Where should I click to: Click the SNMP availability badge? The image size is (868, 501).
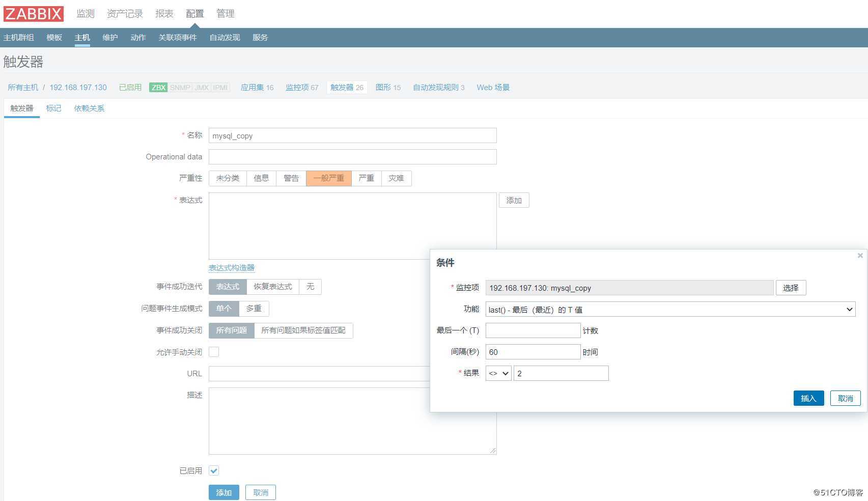click(180, 88)
